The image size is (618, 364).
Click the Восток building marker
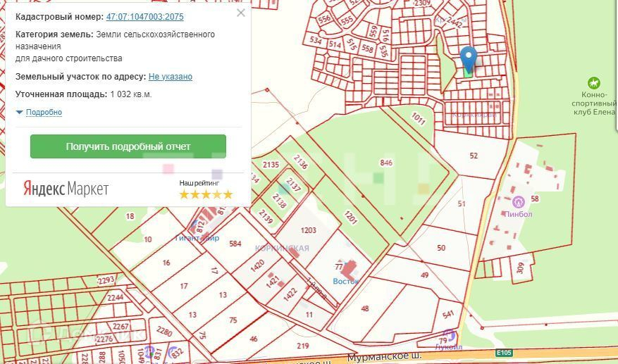coord(348,270)
